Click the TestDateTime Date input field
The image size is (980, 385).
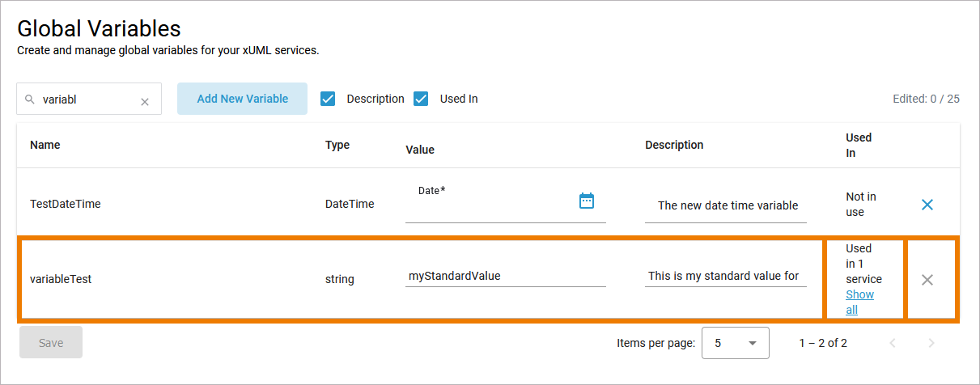click(x=490, y=209)
